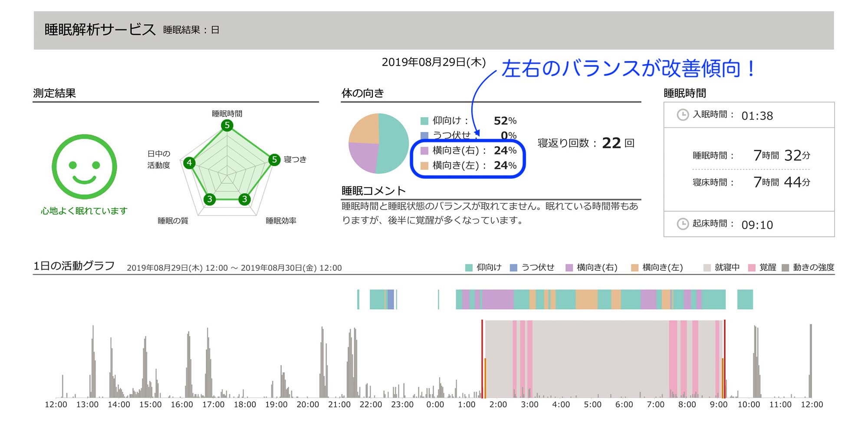This screenshot has height=434, width=868.
Task: Click the red sleep-onset marker near 1:30
Action: click(x=482, y=359)
